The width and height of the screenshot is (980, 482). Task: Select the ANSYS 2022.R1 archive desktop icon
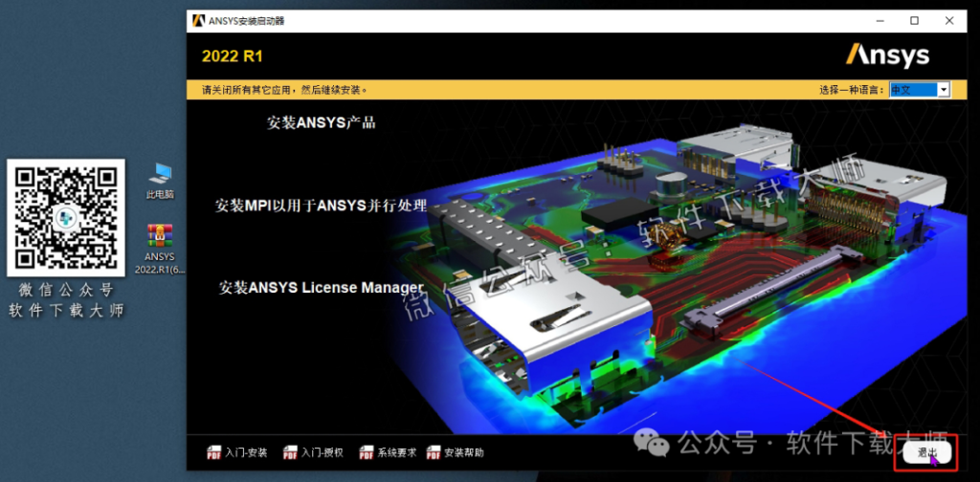tap(160, 249)
